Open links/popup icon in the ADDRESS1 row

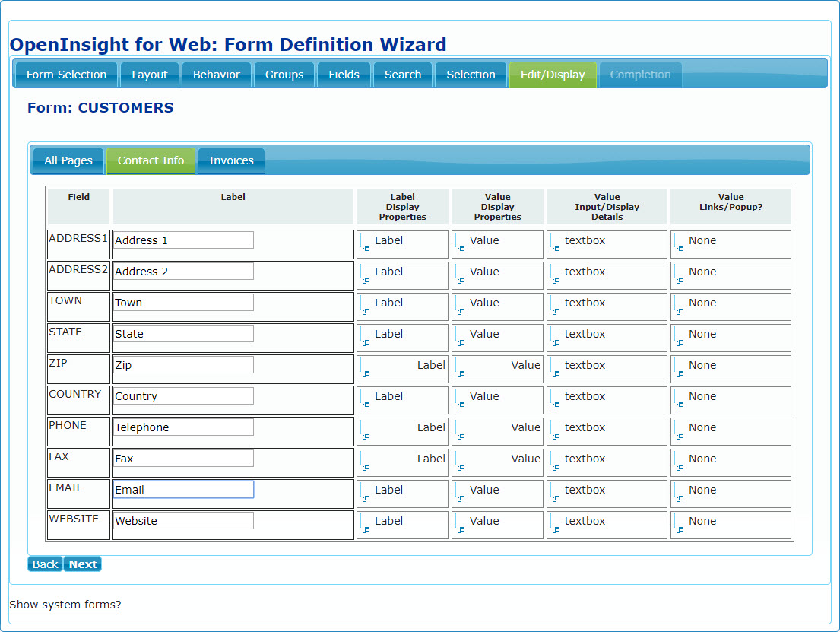[680, 249]
